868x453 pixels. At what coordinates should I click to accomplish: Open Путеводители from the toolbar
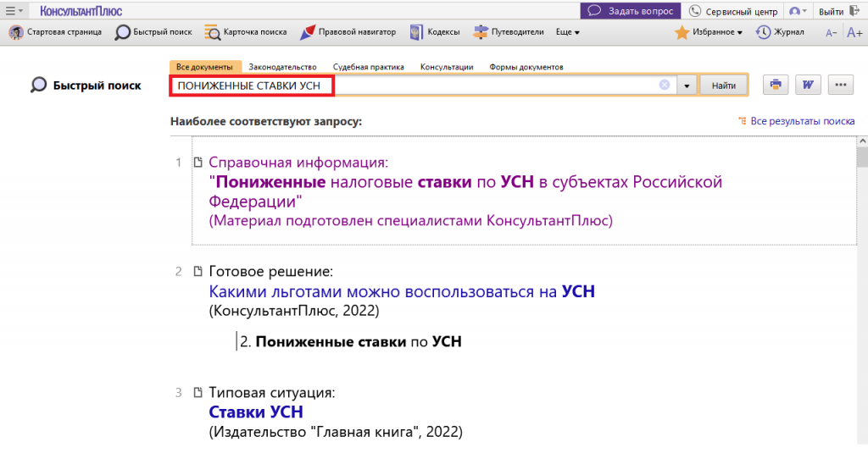509,32
